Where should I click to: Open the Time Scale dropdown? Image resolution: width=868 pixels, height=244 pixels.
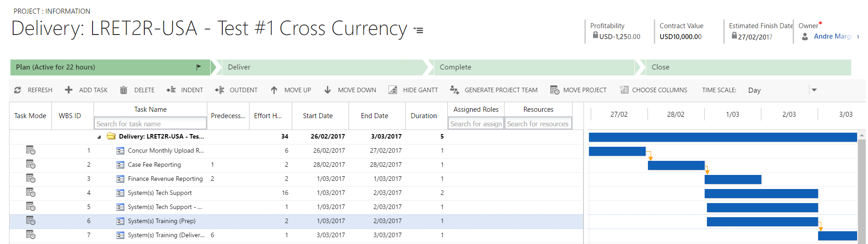pos(814,90)
